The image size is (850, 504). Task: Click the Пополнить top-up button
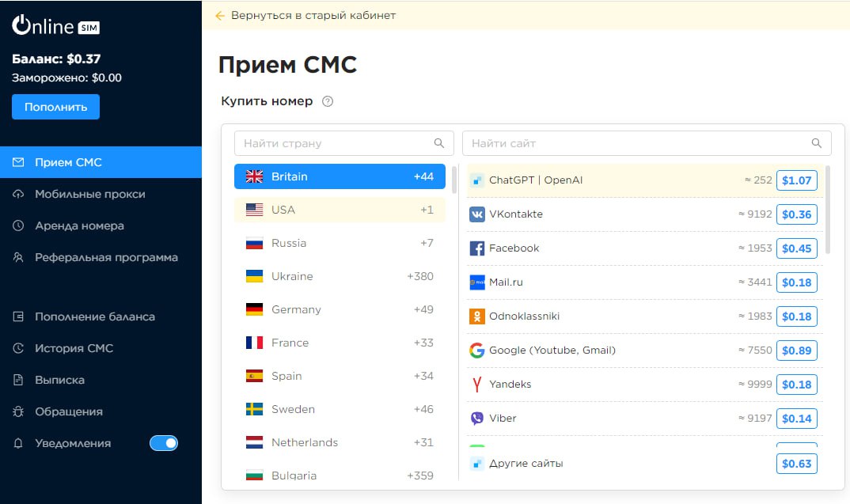(x=56, y=107)
